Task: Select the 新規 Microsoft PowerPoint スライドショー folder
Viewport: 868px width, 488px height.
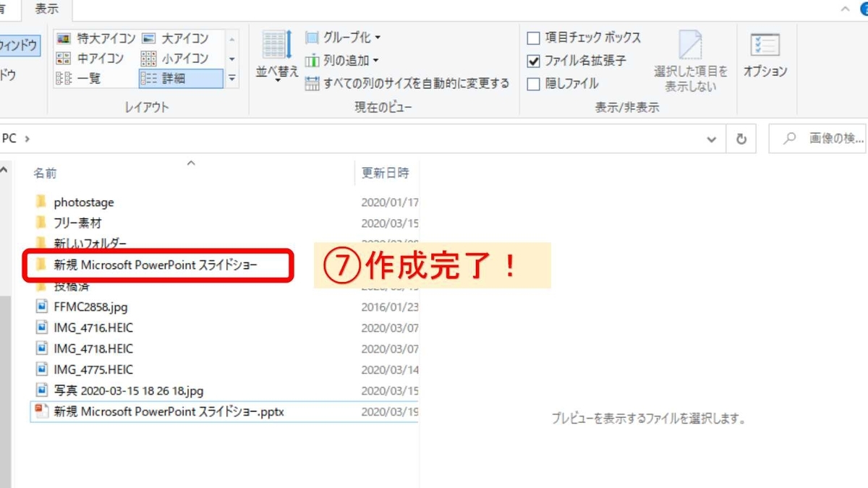Action: pyautogui.click(x=156, y=265)
